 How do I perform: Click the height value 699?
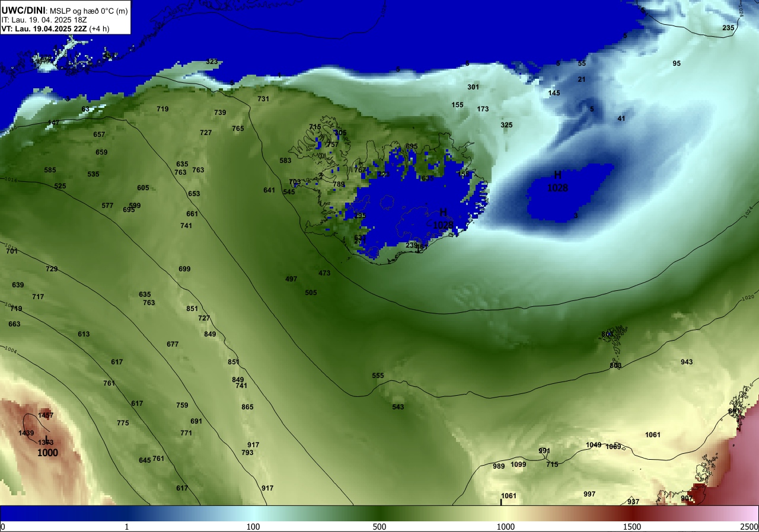point(184,269)
